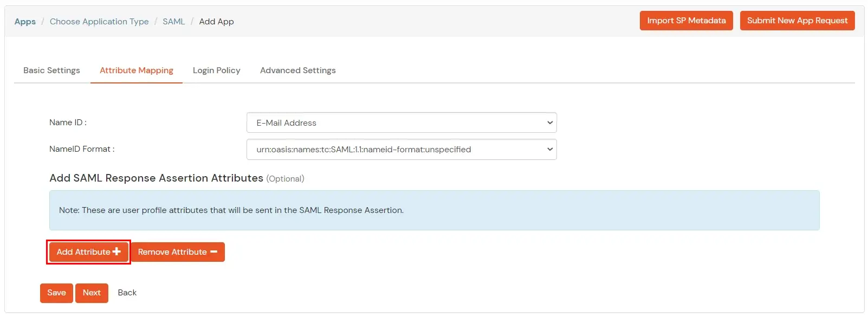Switch to the Basic Settings tab
This screenshot has height=316, width=868.
(51, 70)
